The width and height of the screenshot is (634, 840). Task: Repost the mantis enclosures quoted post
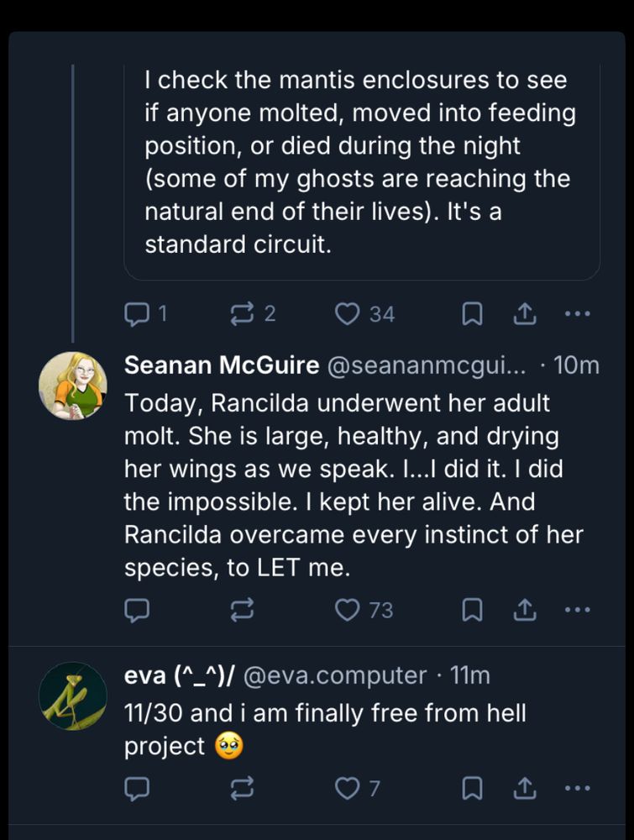pos(242,314)
